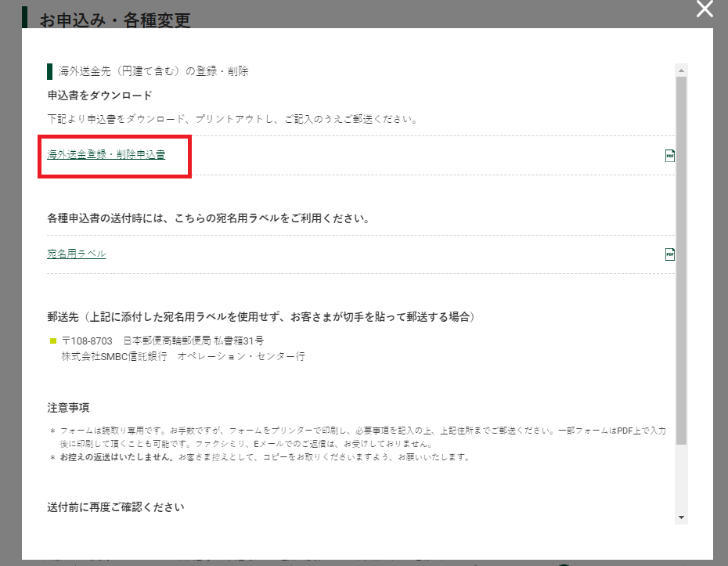
Task: Click the 下記より申込書をダウンロード instruction text
Action: click(232, 119)
